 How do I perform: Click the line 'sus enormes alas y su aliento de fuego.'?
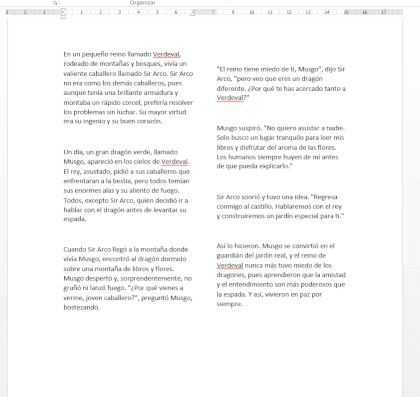[x=121, y=190]
